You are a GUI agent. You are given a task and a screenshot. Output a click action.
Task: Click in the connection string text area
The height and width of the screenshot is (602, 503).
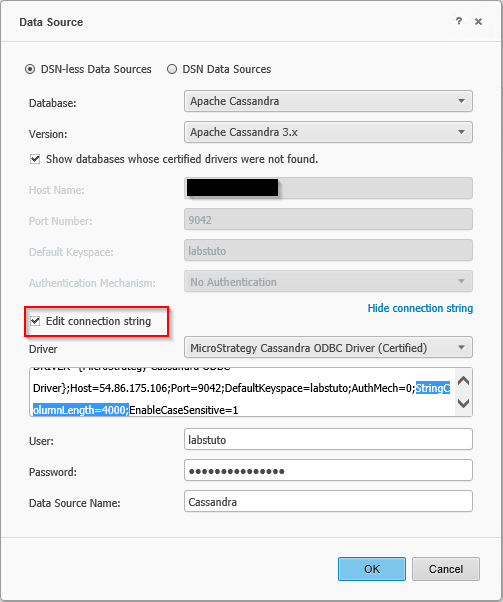(x=243, y=392)
